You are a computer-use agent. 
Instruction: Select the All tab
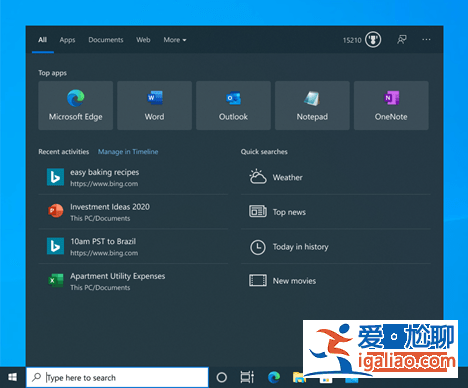[43, 40]
